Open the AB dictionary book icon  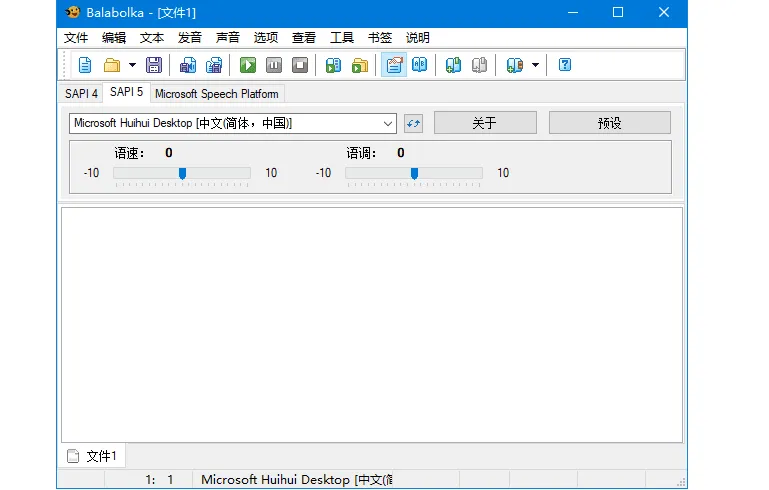point(420,65)
